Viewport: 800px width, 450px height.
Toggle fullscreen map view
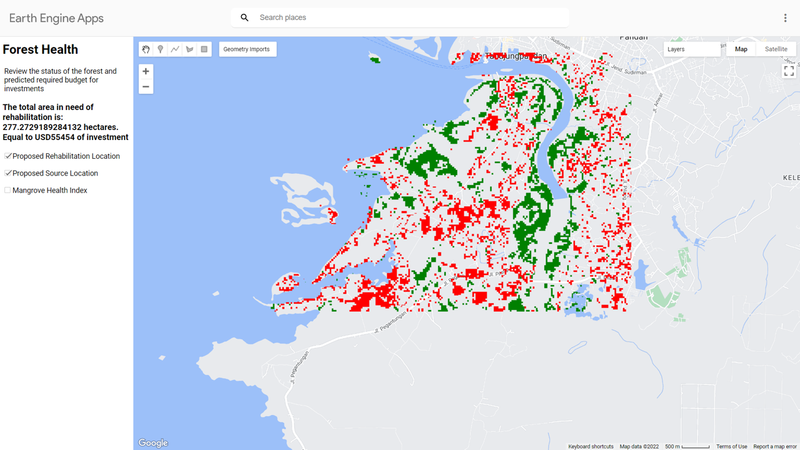(789, 71)
